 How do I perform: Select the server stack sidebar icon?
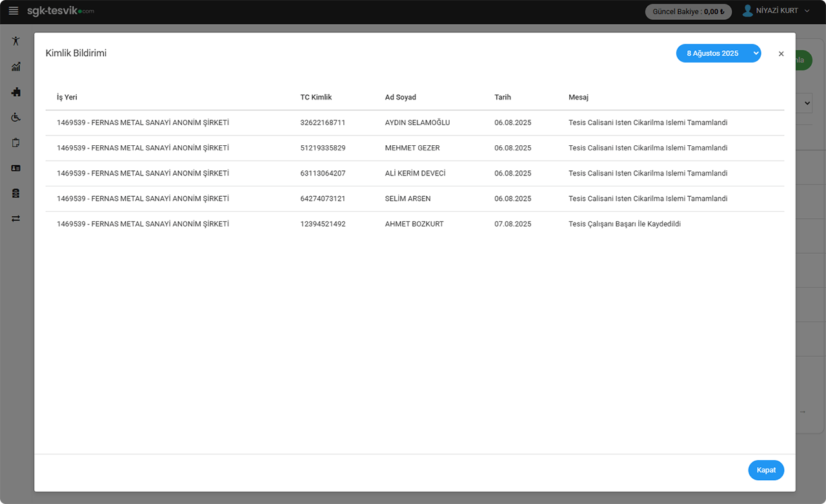pyautogui.click(x=16, y=193)
